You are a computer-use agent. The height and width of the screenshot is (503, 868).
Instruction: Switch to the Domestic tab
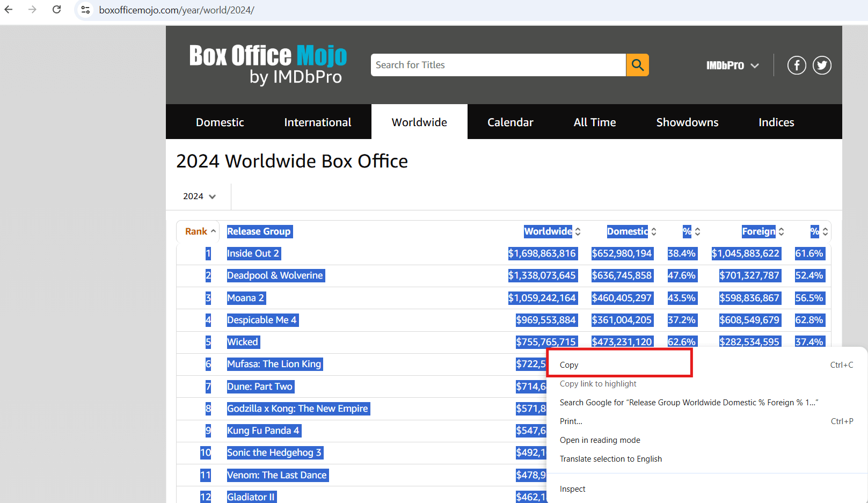pyautogui.click(x=220, y=122)
